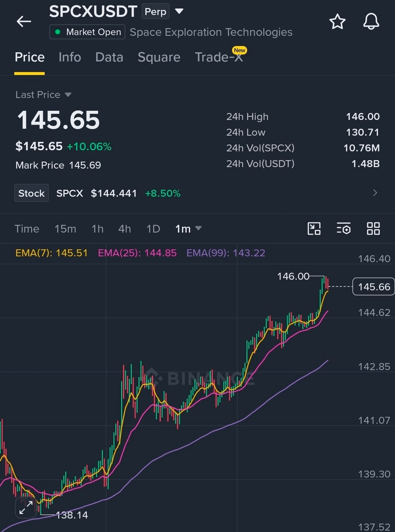Tap the EMA(7): 145.51 indicator label
This screenshot has width=395, height=532.
click(52, 253)
